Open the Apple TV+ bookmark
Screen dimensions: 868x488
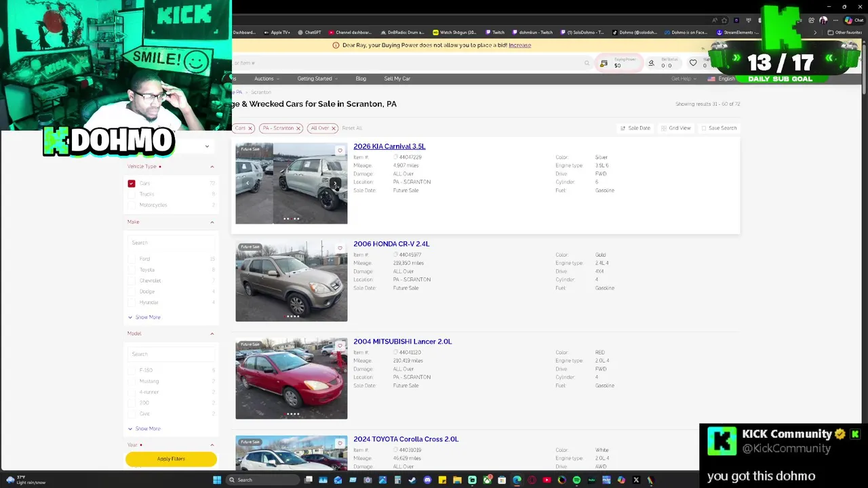[x=276, y=33]
